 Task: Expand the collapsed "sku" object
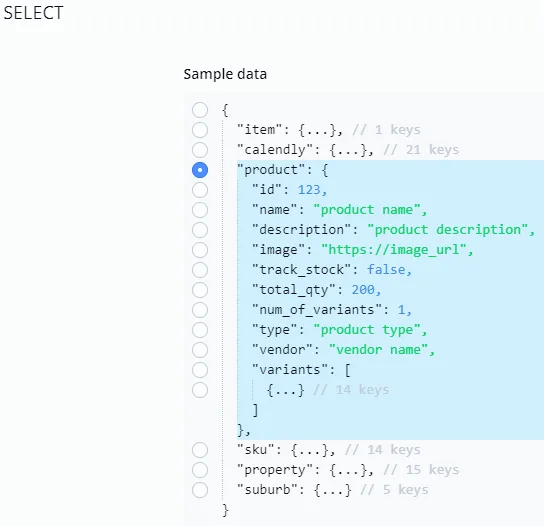[311, 450]
